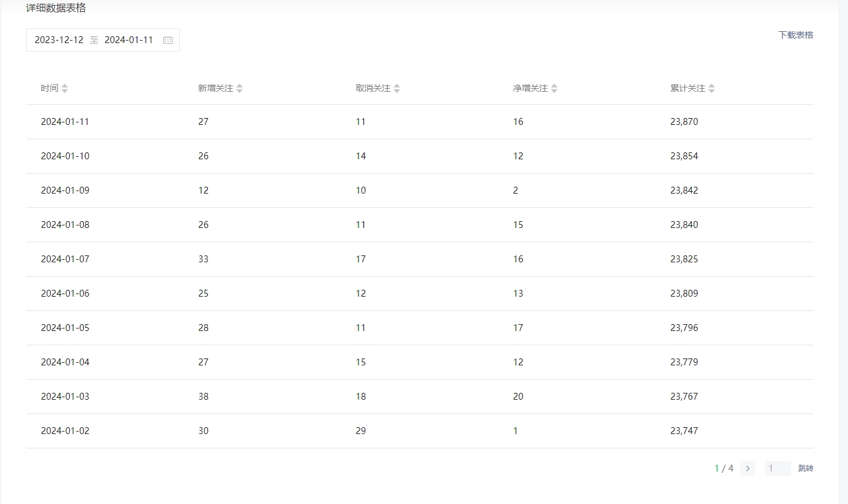Select the row date 2024-01-08
The width and height of the screenshot is (848, 504).
coord(65,225)
